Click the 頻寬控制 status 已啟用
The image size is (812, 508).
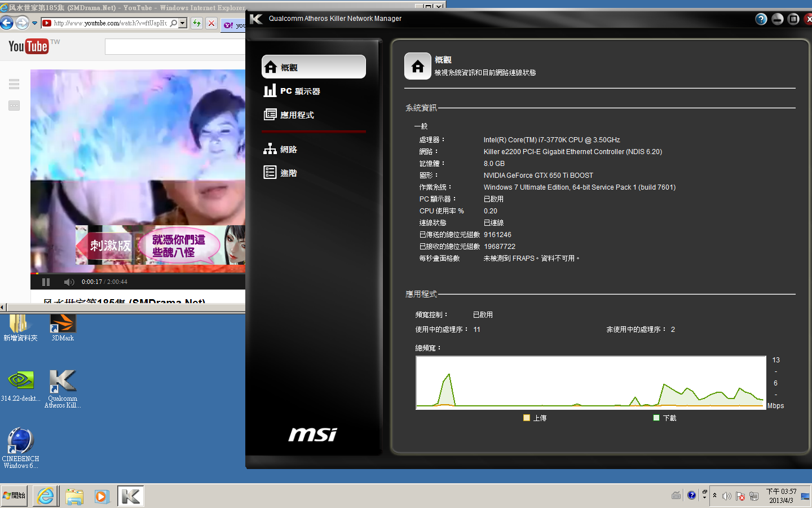click(483, 315)
